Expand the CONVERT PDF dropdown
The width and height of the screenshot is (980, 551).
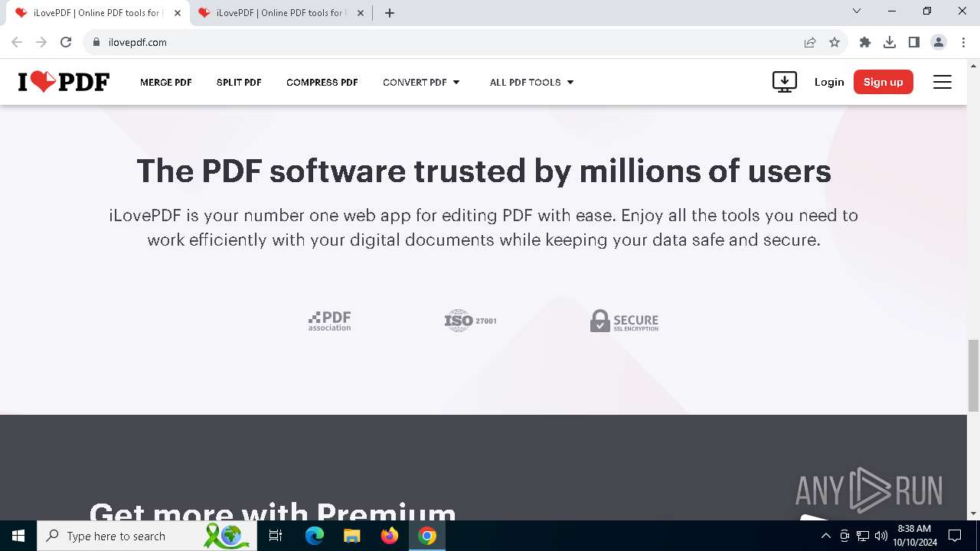422,82
